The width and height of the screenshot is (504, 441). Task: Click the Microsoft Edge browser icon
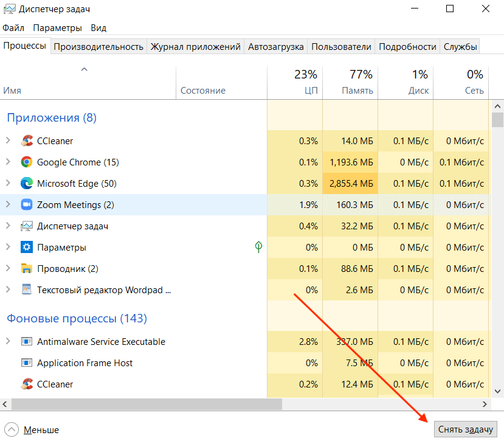(x=27, y=183)
